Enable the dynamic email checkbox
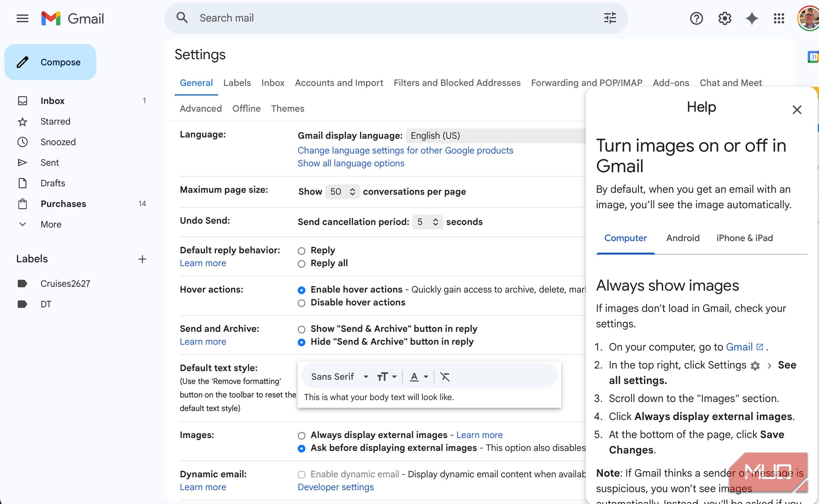Screen dimensions: 819x504 pos(301,474)
